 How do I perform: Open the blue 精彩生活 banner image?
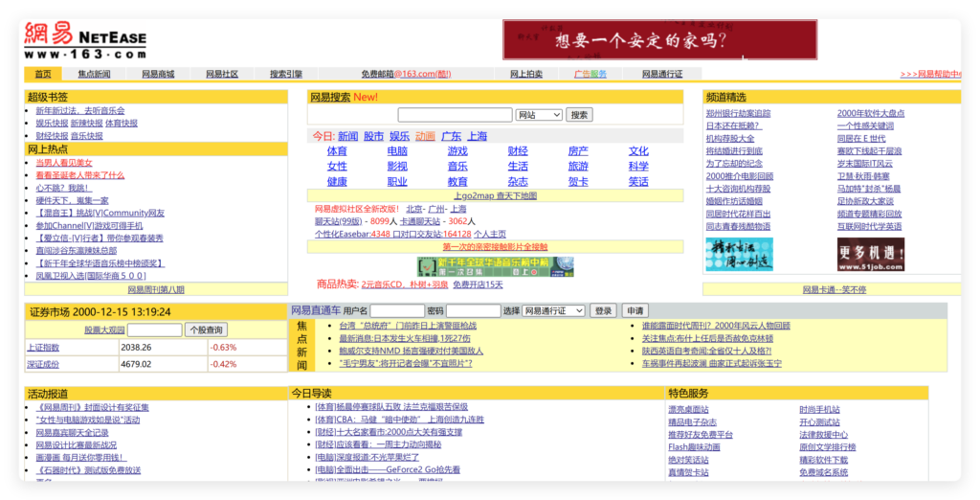(739, 254)
